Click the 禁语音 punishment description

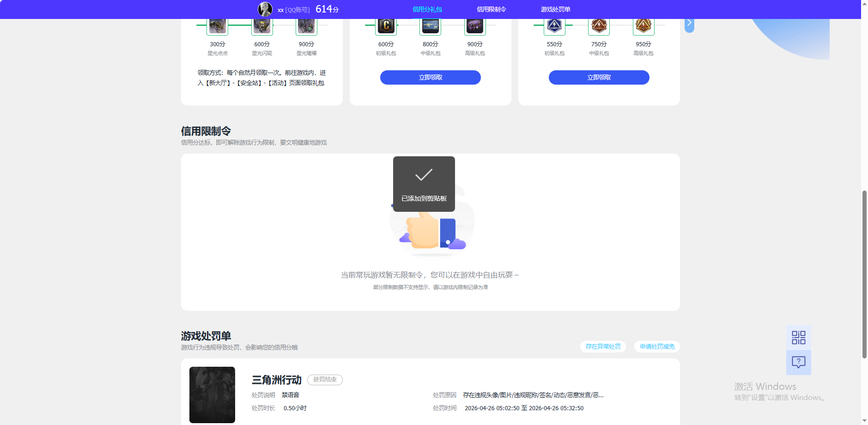click(291, 395)
